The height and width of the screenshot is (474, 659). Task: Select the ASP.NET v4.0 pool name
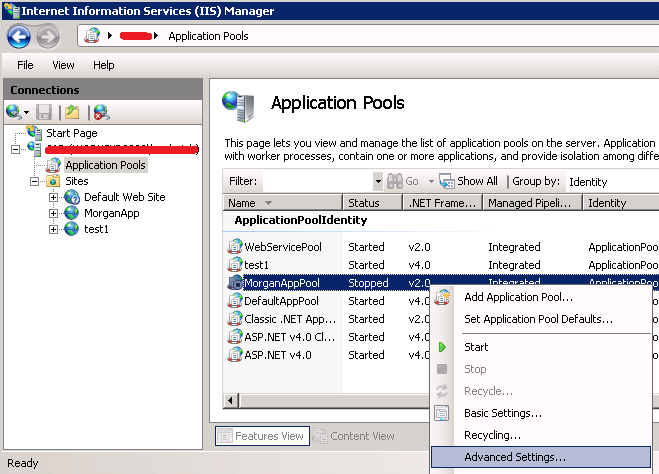tap(278, 355)
